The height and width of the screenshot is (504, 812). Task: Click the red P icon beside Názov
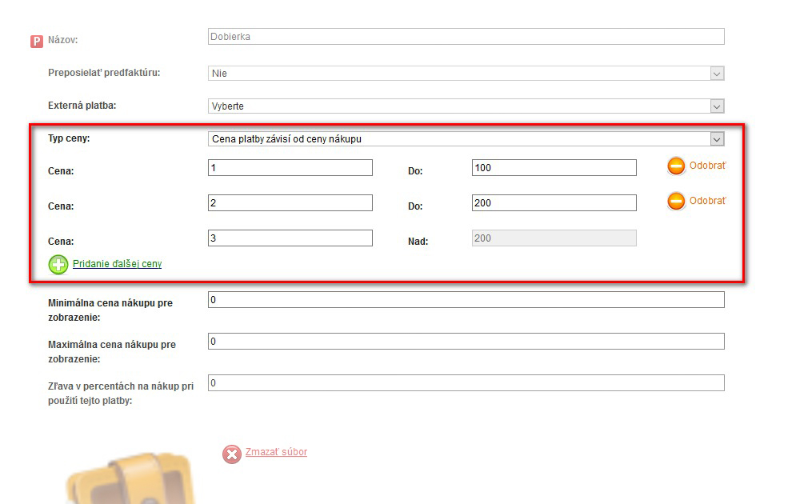pyautogui.click(x=36, y=41)
